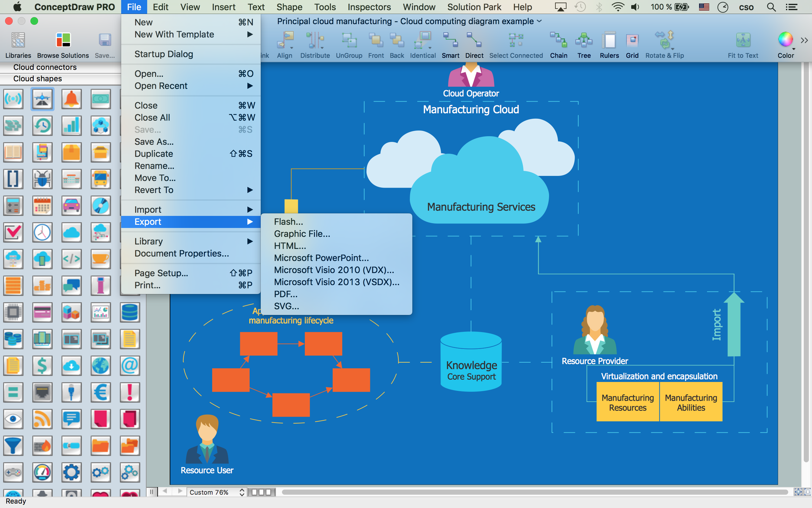Select the Cloud connectors library header
Screen dimensions: 812x508
[60, 67]
